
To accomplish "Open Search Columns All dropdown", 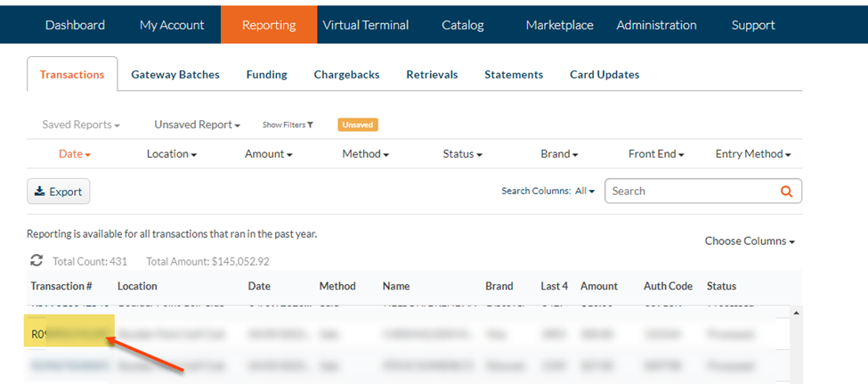I will (585, 192).
